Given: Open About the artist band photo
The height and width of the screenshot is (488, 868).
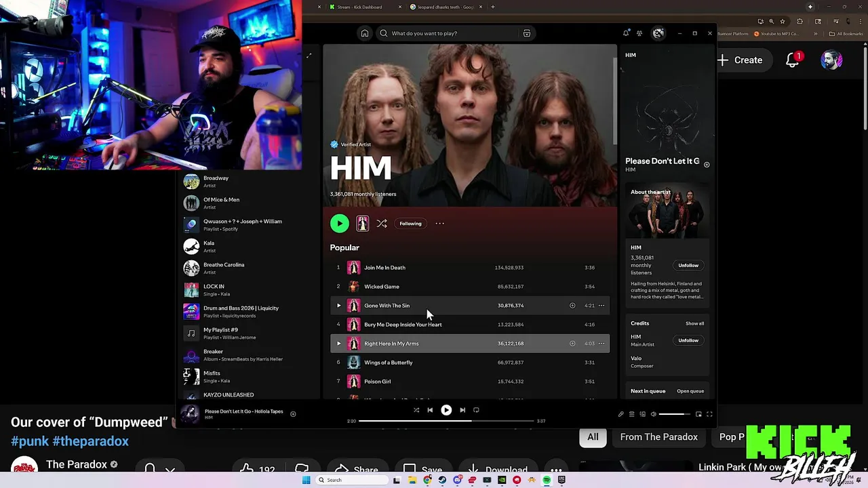Looking at the screenshot, I should point(667,211).
